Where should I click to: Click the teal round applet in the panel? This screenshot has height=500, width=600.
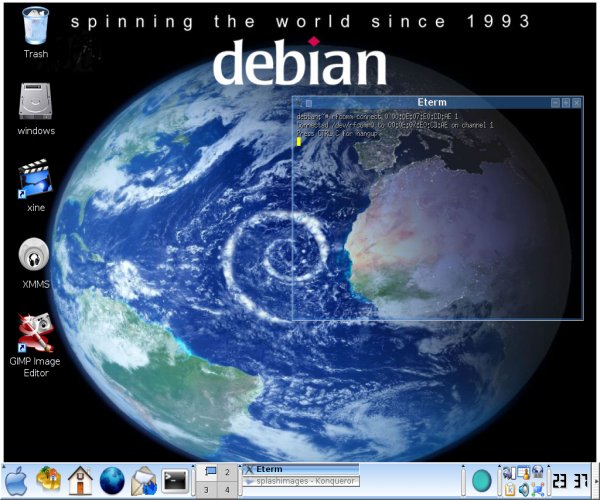click(482, 480)
